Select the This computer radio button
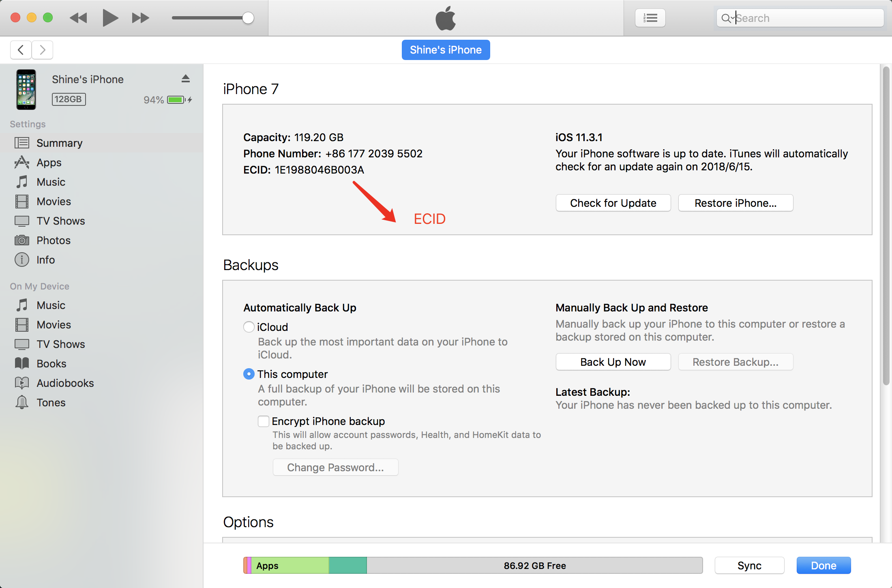Screen dimensions: 892x588 tap(249, 374)
